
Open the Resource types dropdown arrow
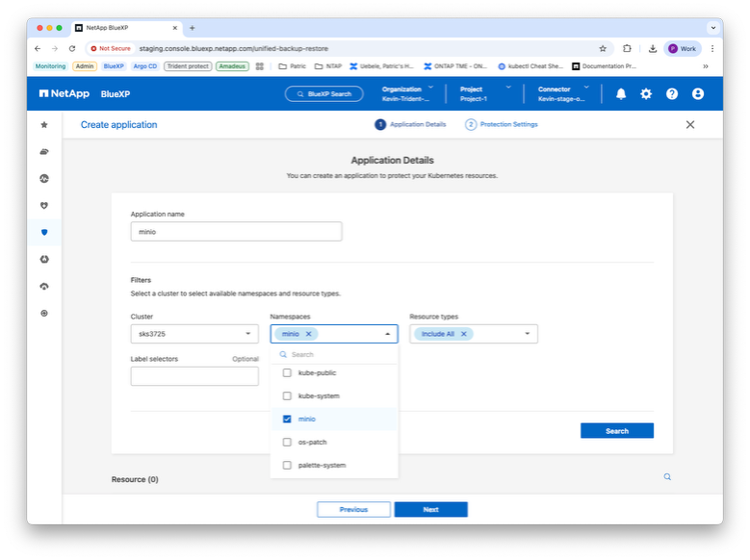pos(527,334)
